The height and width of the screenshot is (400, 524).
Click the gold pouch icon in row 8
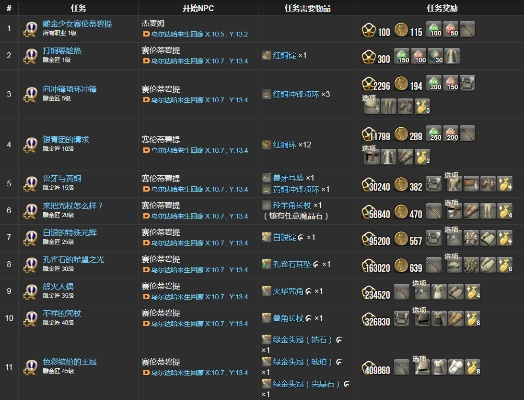click(x=505, y=265)
